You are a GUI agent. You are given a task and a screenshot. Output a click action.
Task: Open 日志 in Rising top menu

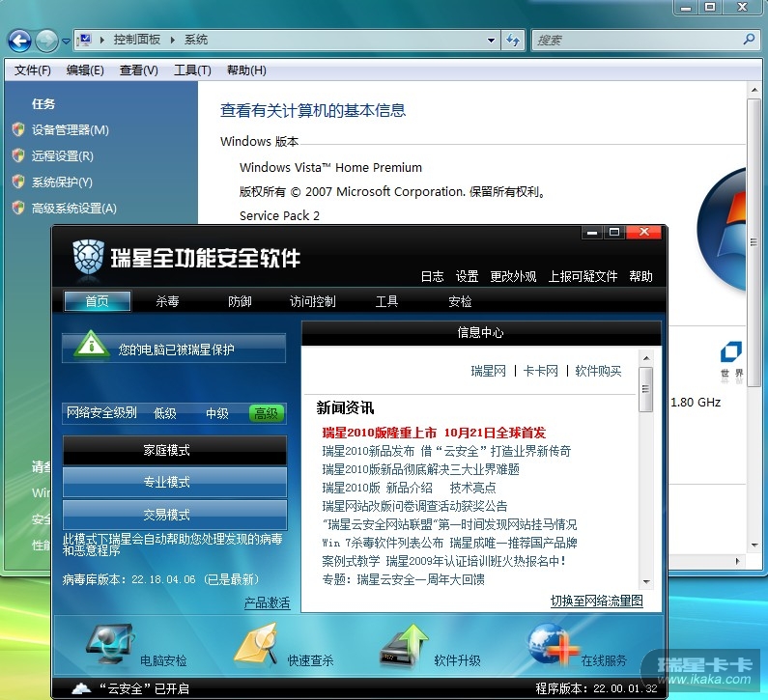pyautogui.click(x=432, y=276)
